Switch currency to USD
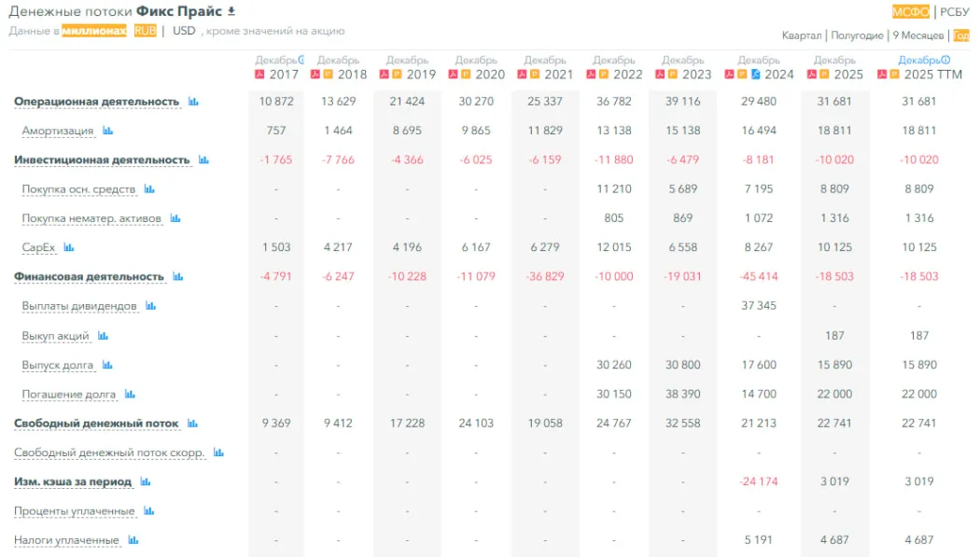This screenshot has width=980, height=557. [184, 31]
